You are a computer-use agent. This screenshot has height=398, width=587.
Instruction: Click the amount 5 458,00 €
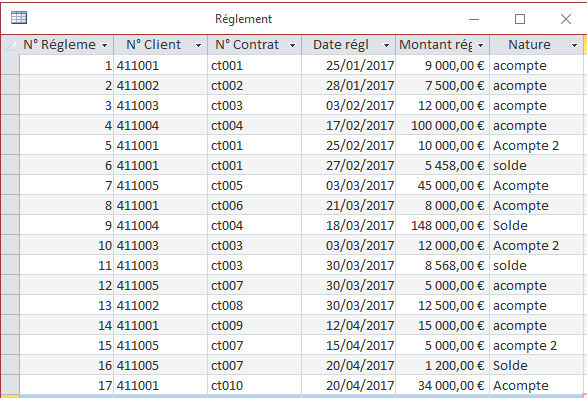coord(442,165)
